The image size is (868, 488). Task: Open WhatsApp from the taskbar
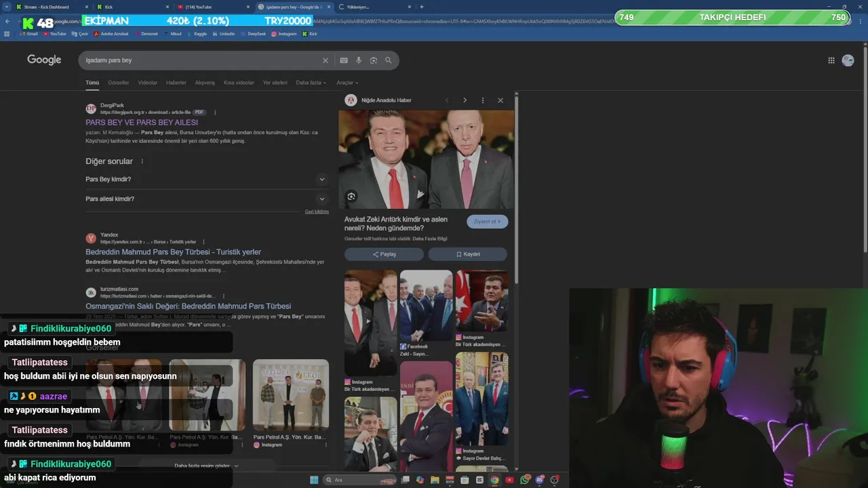click(525, 480)
